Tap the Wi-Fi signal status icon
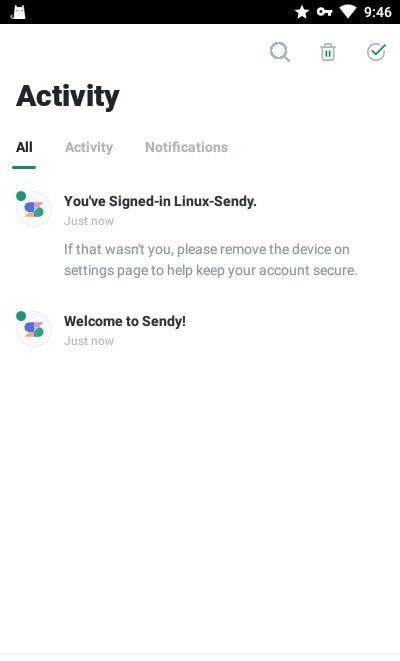This screenshot has height=661, width=400. (348, 12)
